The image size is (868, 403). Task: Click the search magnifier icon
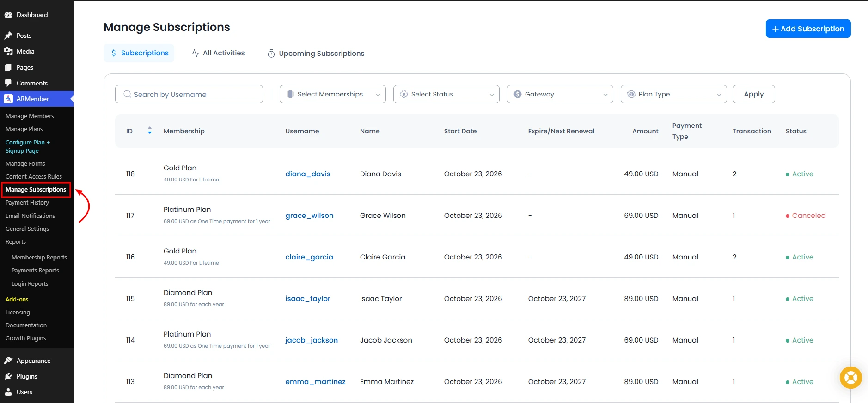coord(127,94)
